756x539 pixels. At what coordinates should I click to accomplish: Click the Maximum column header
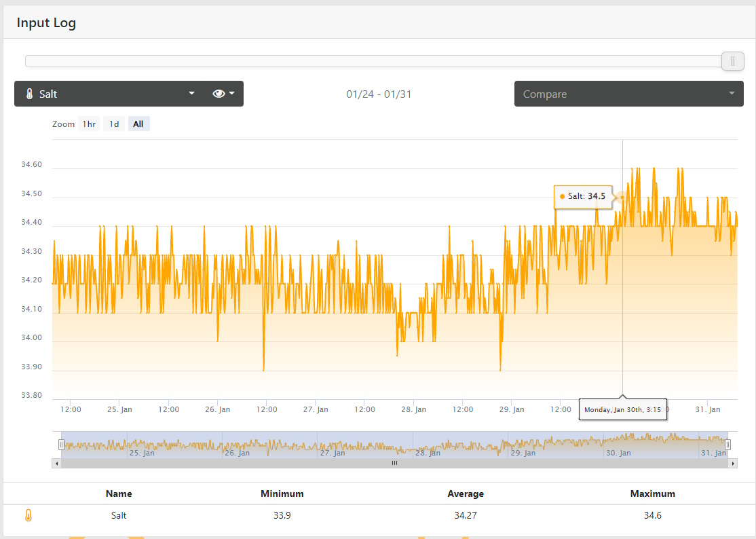pyautogui.click(x=652, y=494)
